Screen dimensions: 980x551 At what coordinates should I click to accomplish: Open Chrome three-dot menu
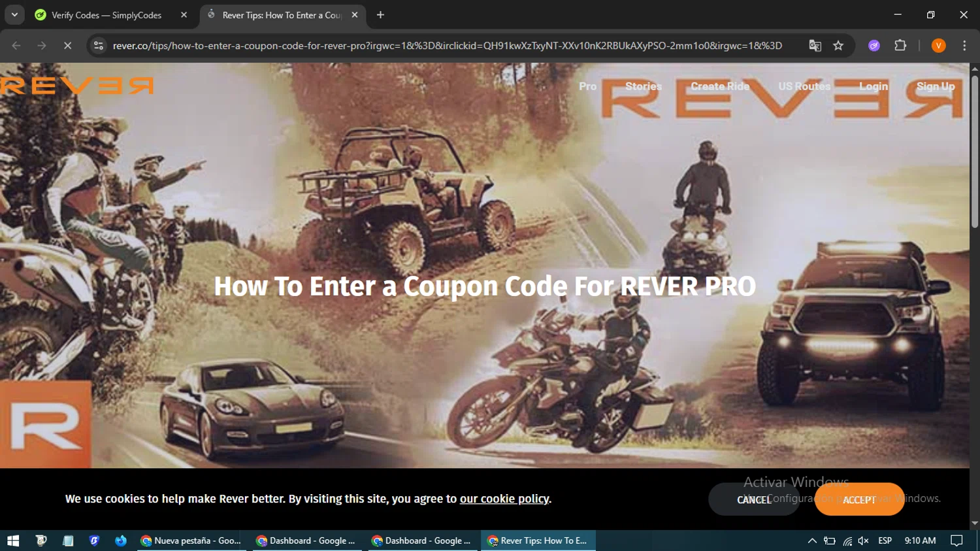coord(964,46)
